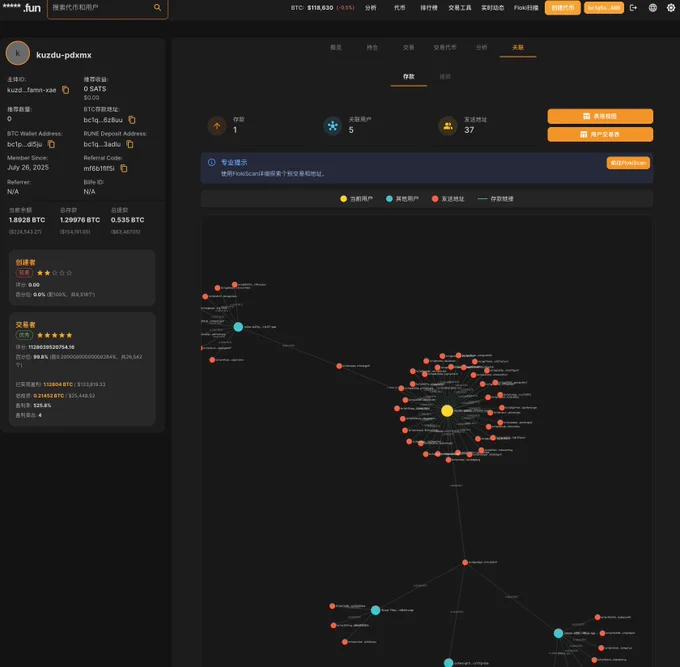Click the BTC $118,630 price ticker
Viewport: 680px width, 667px height.
click(x=323, y=8)
